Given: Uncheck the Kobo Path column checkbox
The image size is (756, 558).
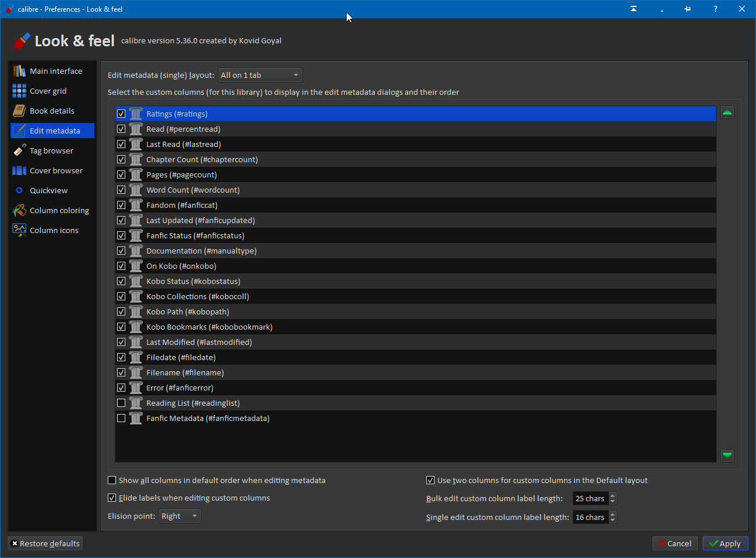Looking at the screenshot, I should coord(121,311).
